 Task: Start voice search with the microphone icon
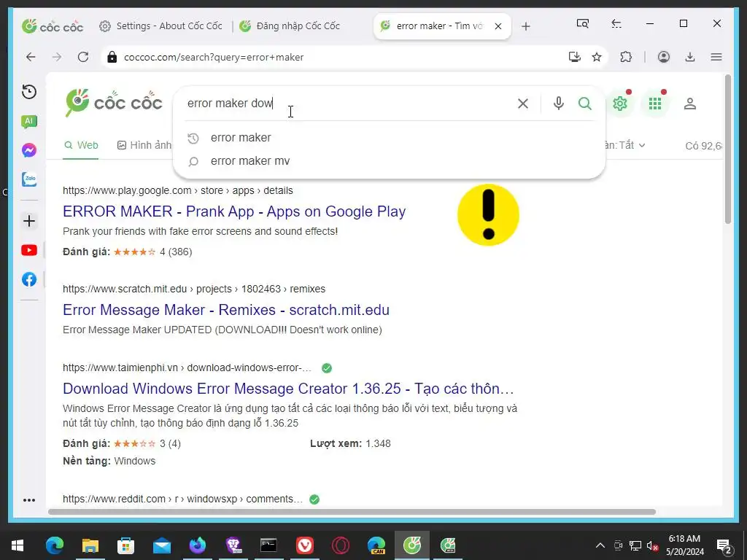(x=558, y=104)
